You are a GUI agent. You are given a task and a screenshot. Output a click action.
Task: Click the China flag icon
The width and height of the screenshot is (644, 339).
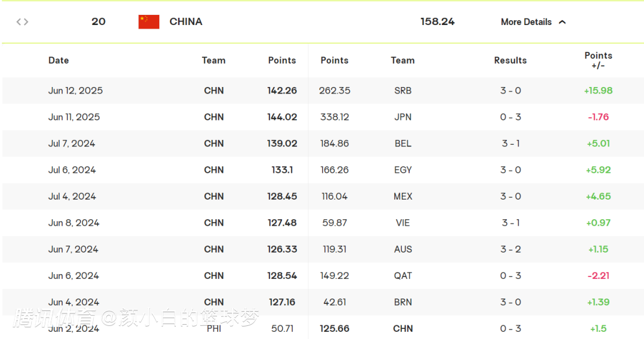(148, 22)
